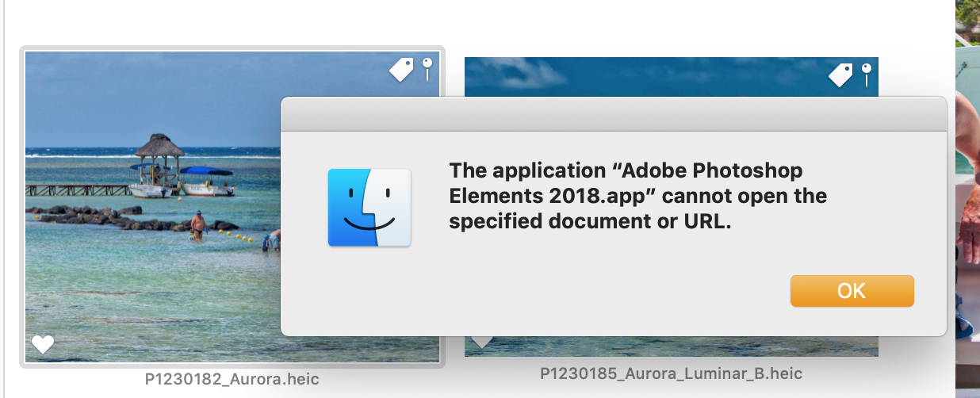The height and width of the screenshot is (398, 980).
Task: Click the alert dialog's title bar
Action: (614, 113)
